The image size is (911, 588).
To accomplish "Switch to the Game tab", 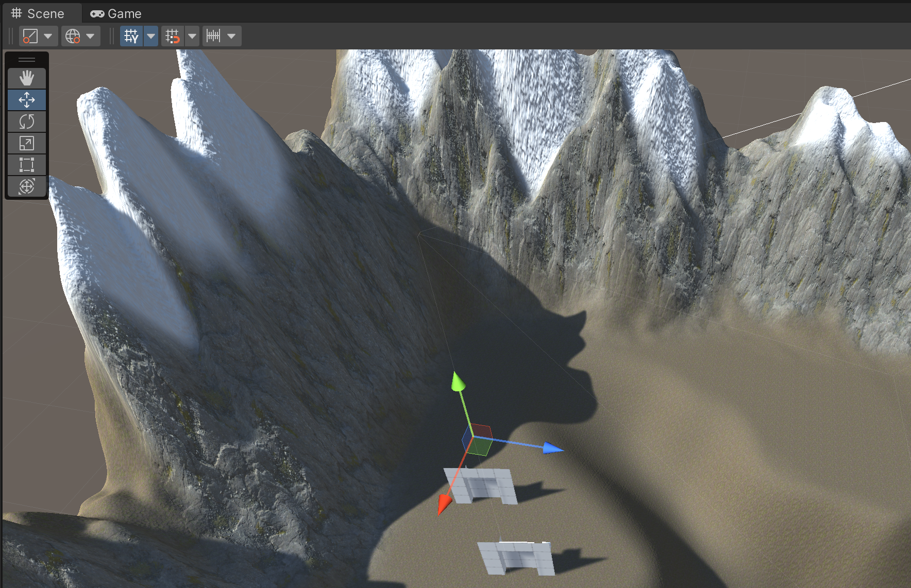I will point(116,14).
